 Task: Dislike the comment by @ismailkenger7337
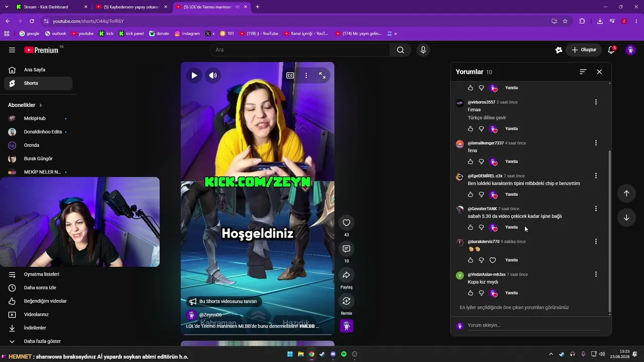(481, 161)
